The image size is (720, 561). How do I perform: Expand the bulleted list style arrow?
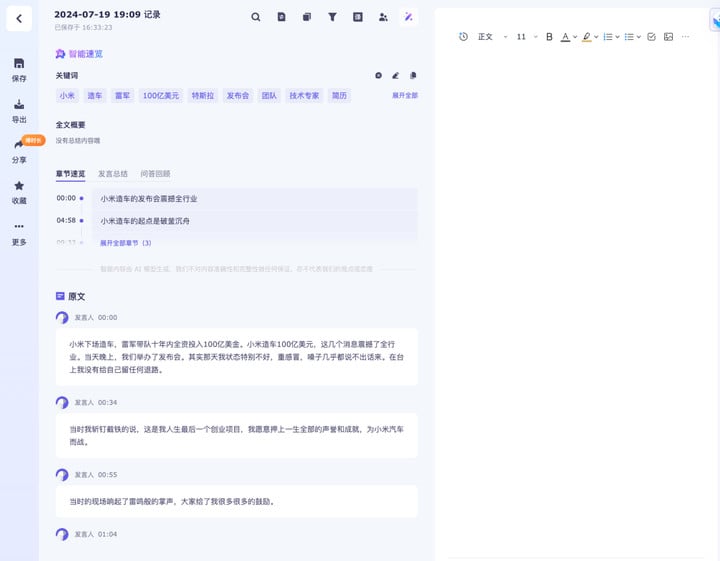coord(639,37)
